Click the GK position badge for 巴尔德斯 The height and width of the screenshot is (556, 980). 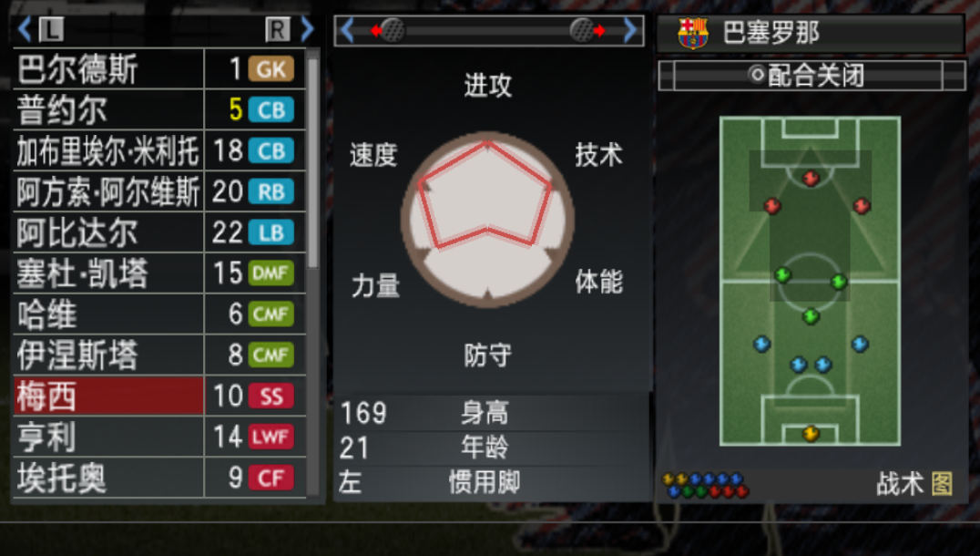(x=271, y=68)
